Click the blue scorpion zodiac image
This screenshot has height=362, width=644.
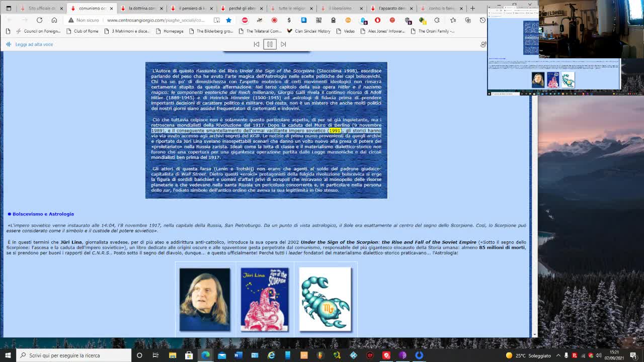tap(326, 300)
